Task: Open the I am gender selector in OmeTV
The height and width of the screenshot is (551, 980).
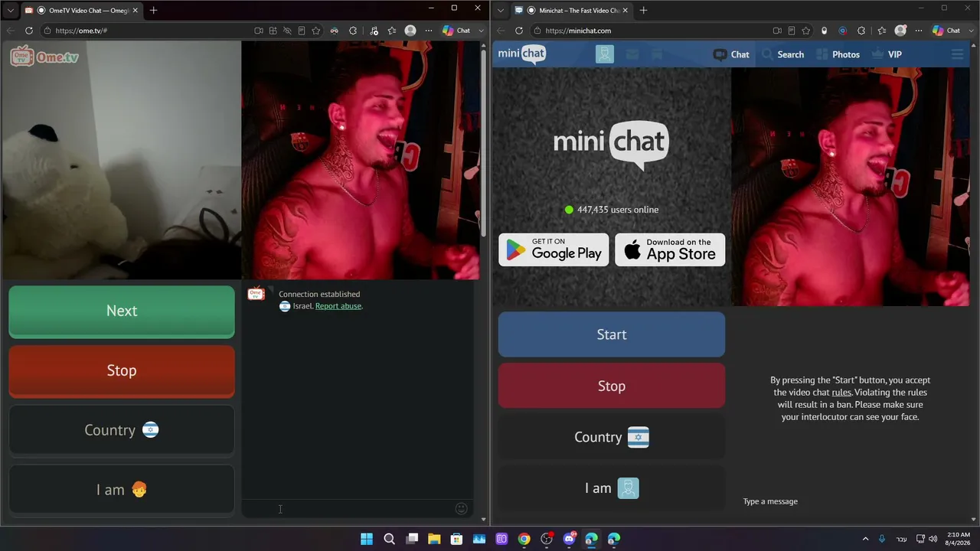Action: click(122, 490)
